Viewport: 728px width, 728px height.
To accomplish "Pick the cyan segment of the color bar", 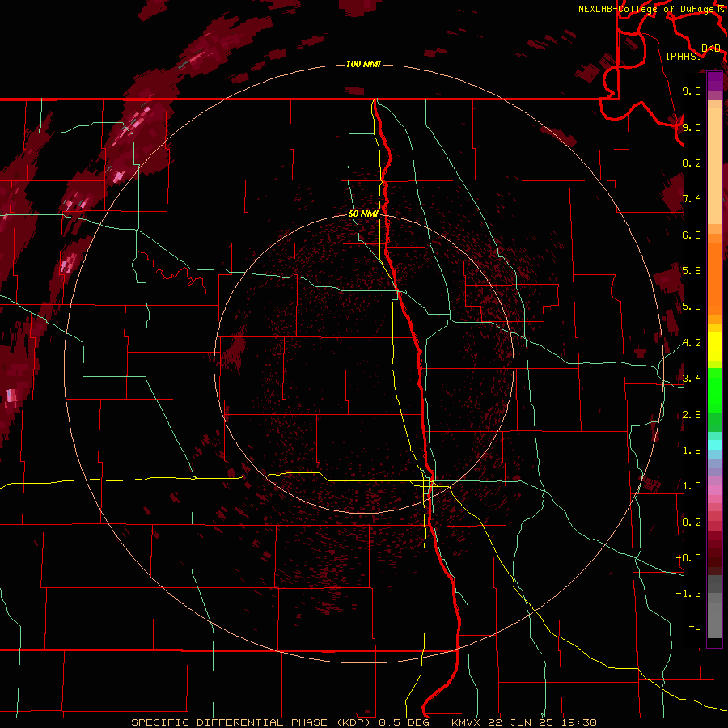I will pos(714,445).
